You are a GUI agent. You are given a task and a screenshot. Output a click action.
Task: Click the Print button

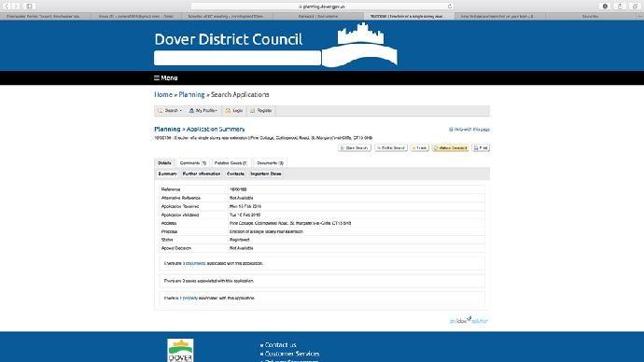point(481,147)
